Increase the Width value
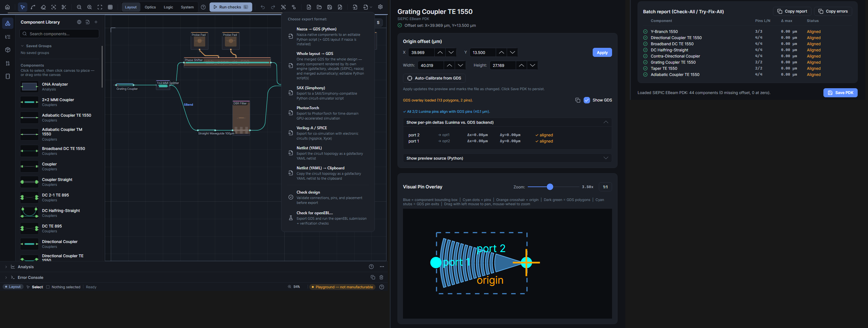 click(449, 65)
